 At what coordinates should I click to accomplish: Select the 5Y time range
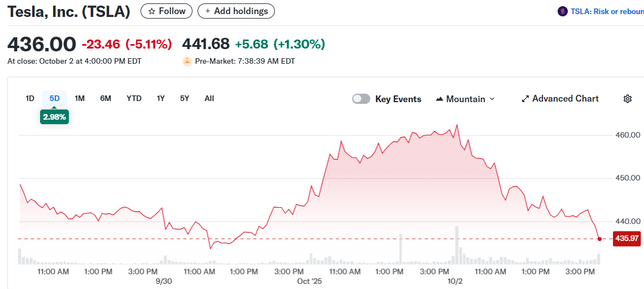pos(185,98)
